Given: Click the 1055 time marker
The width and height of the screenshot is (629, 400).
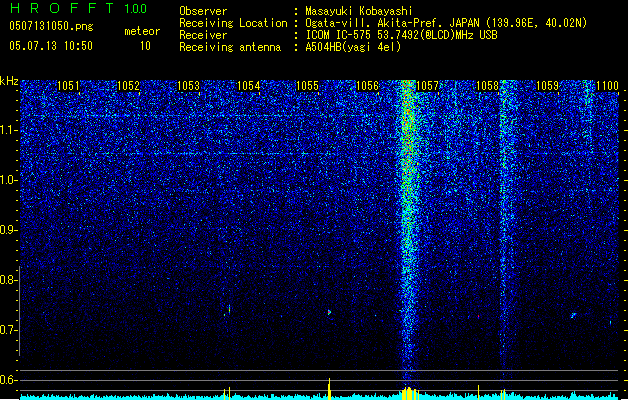Looking at the screenshot, I should 307,86.
